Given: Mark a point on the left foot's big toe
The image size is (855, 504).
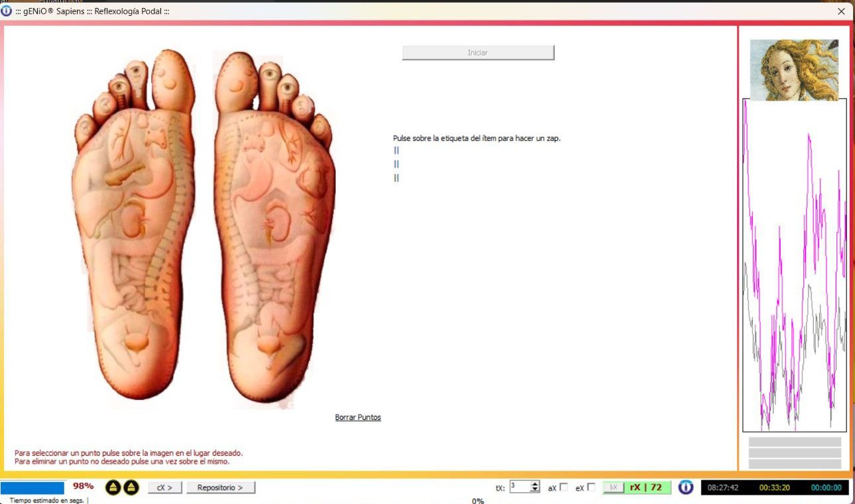Looking at the screenshot, I should (x=172, y=78).
